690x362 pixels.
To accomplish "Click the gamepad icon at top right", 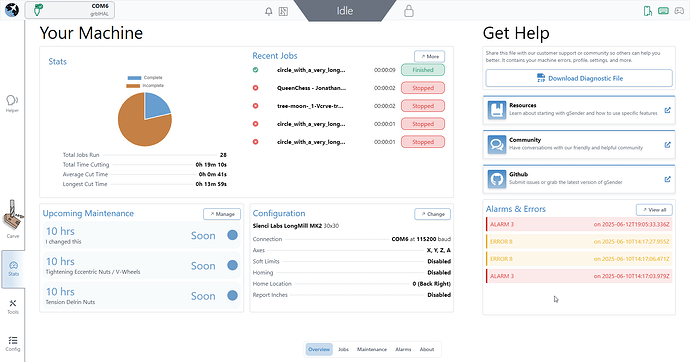I will click(679, 11).
